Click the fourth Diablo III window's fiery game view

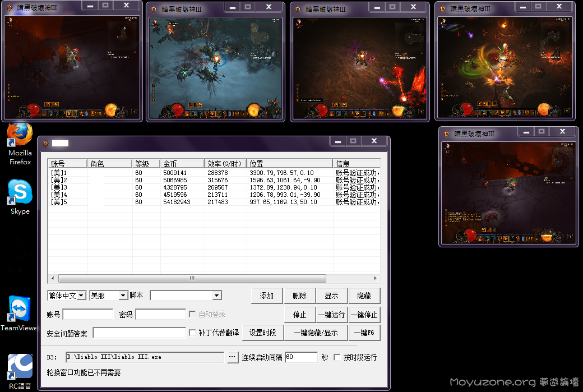505,67
